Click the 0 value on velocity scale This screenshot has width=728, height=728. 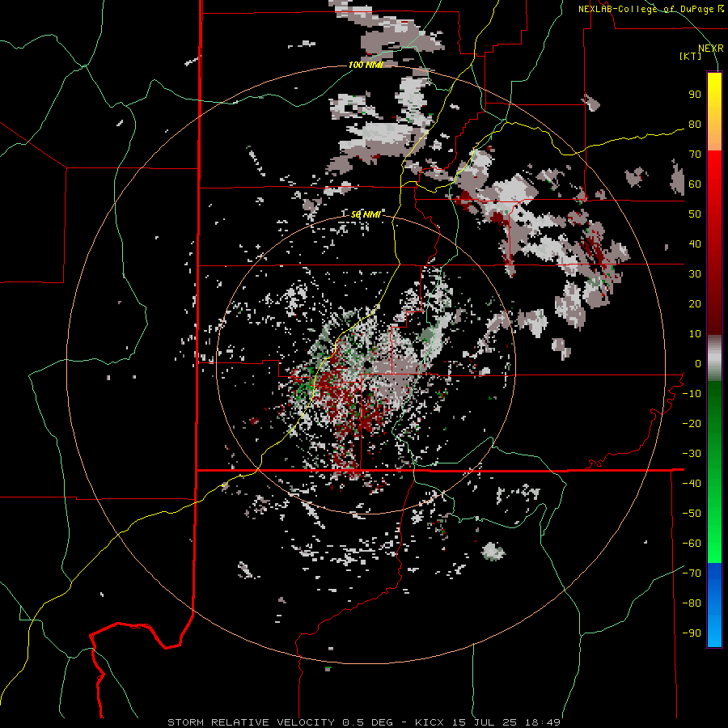click(x=698, y=364)
